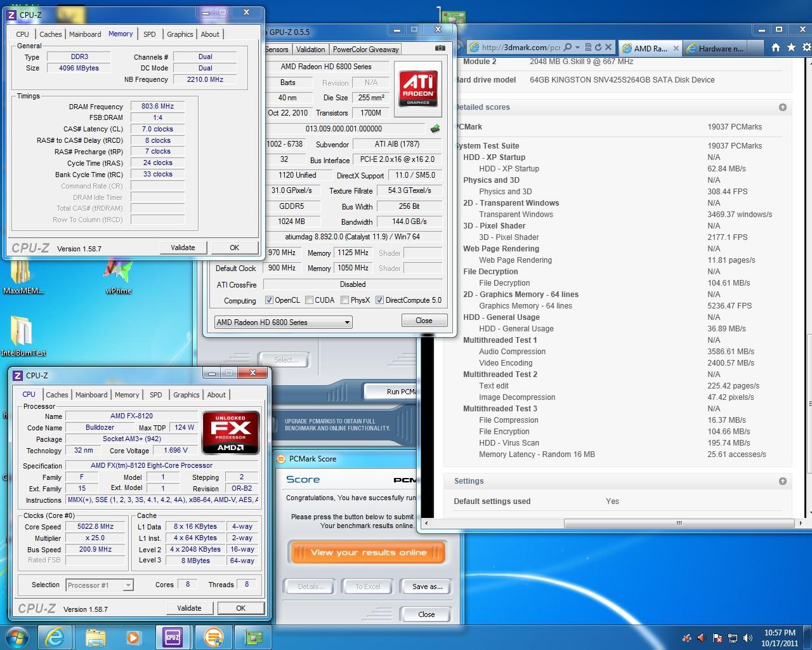Toggle PhysX checkbox in GPU-Z
Image resolution: width=812 pixels, height=650 pixels.
[344, 300]
